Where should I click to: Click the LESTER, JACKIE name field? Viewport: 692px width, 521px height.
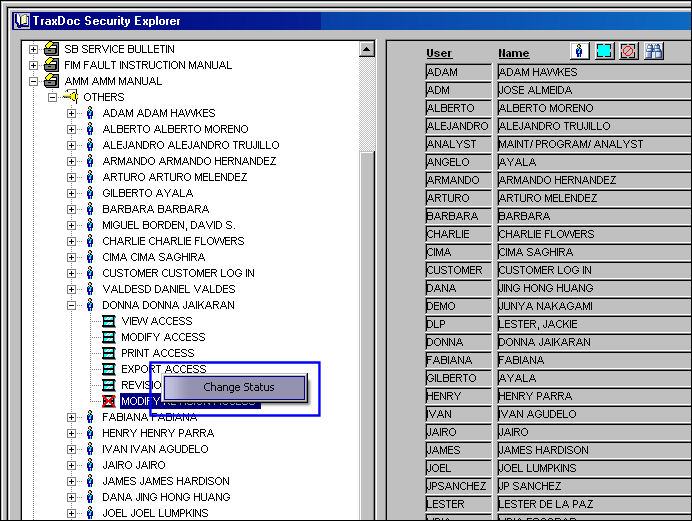[594, 324]
